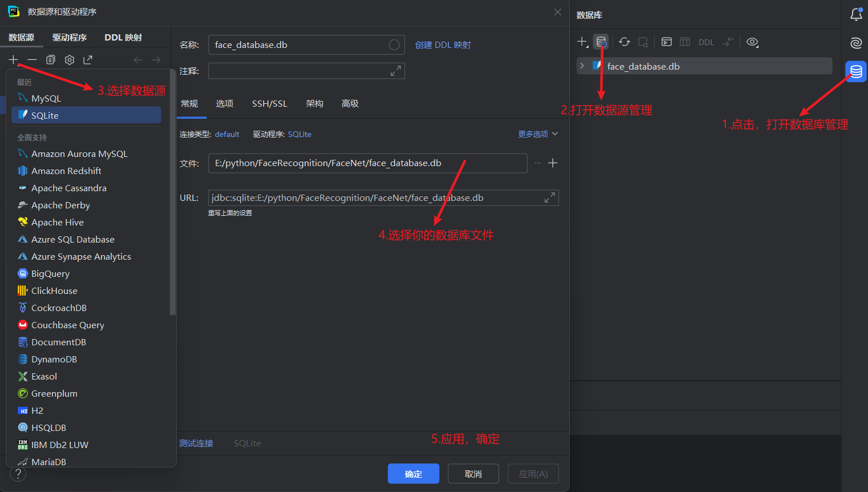Expand the face_database.db tree node
The image size is (868, 492).
[x=582, y=66]
